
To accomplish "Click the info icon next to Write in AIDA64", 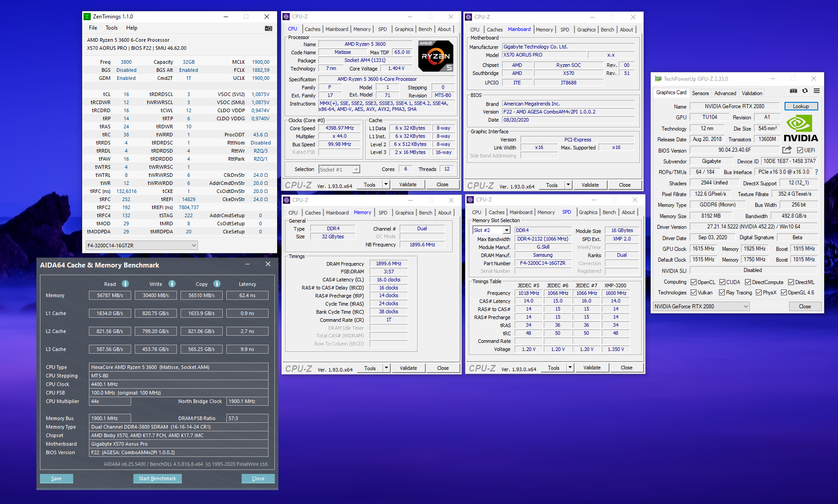I will [x=172, y=284].
